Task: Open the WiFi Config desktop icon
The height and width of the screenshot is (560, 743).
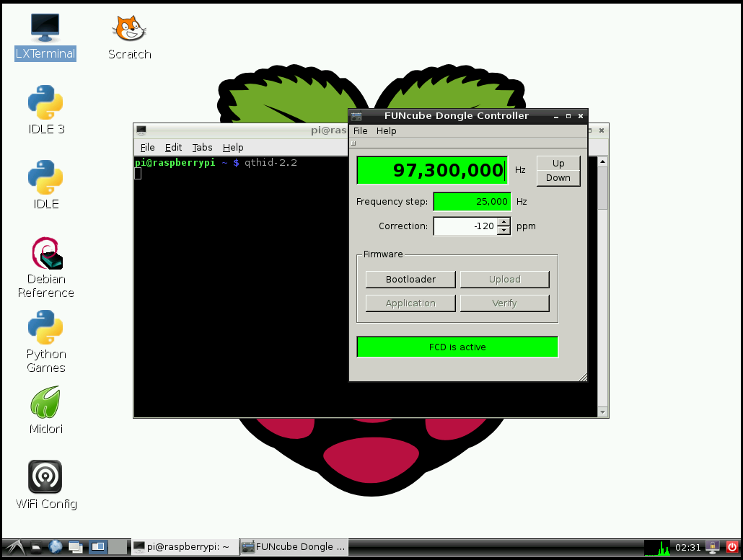Action: [45, 484]
